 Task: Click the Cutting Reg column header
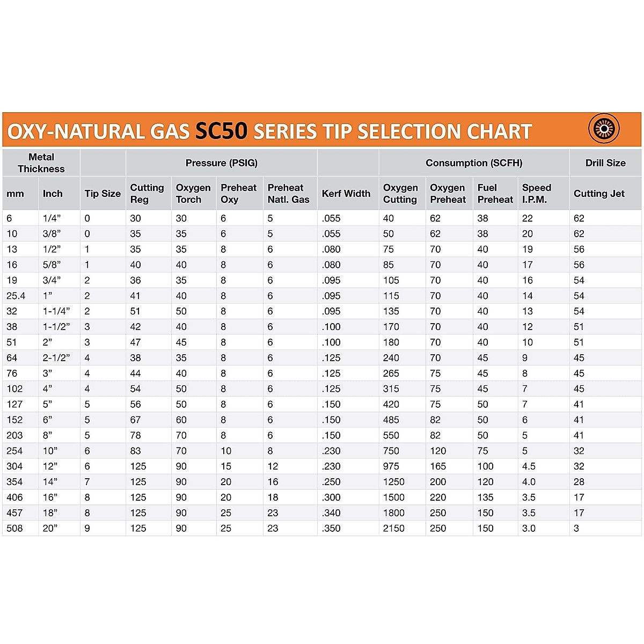tap(147, 194)
